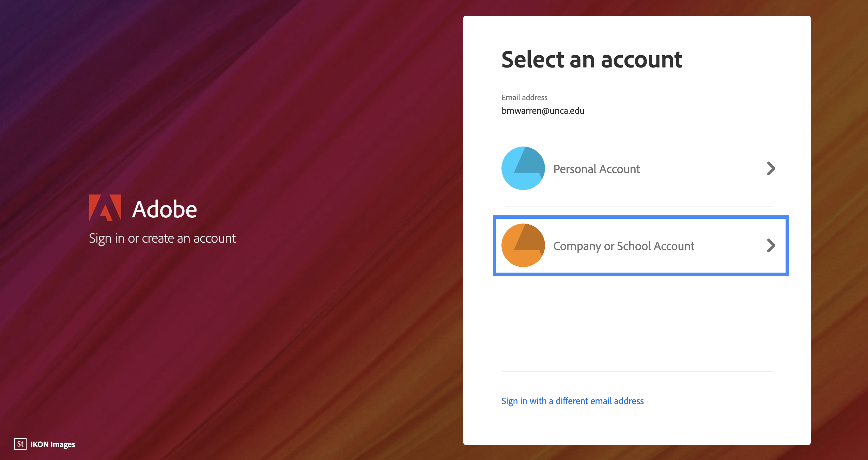
Task: Expand Company or School Account chevron arrow
Action: click(771, 245)
